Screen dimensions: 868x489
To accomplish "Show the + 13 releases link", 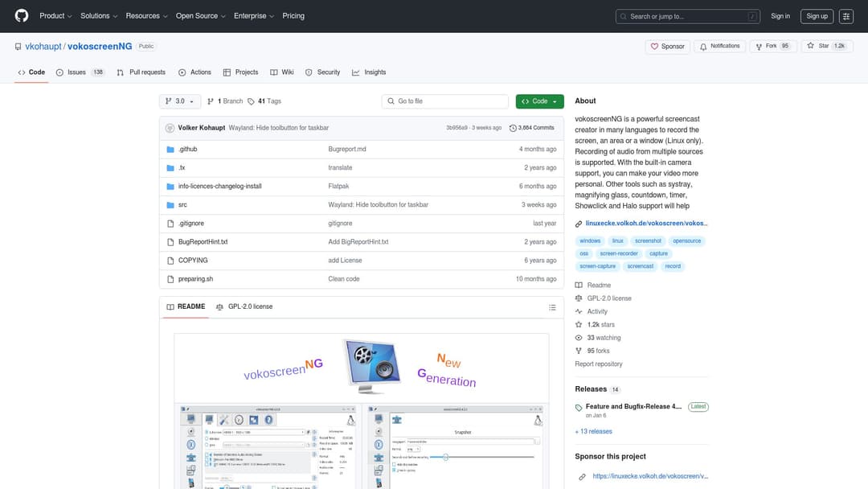I will tap(593, 431).
